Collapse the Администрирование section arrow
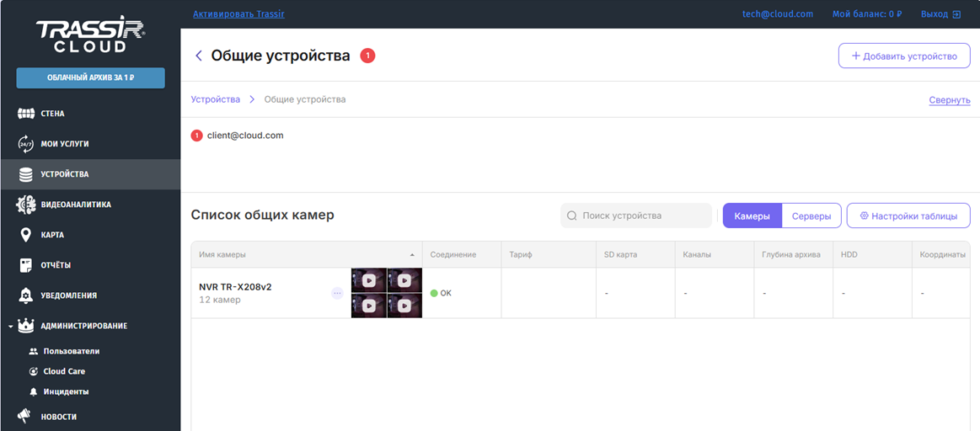 pyautogui.click(x=8, y=326)
